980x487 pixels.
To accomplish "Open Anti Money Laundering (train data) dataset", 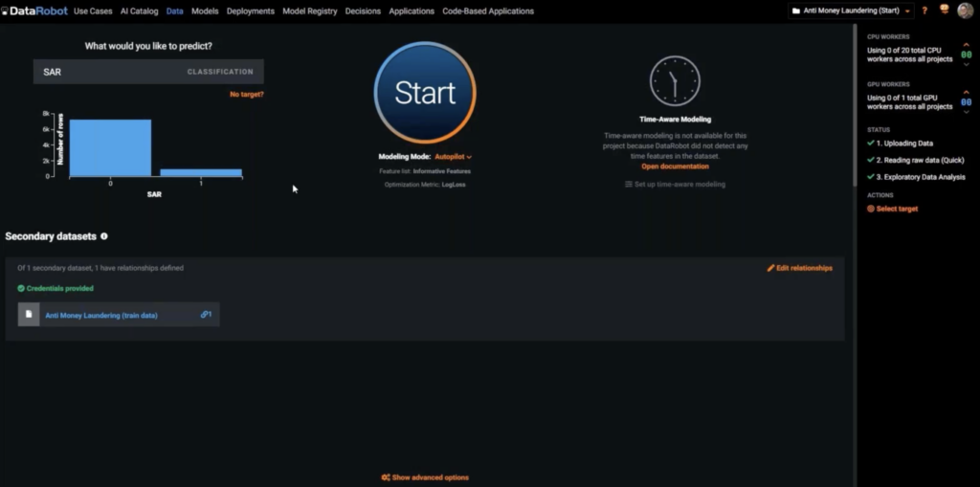I will tap(101, 316).
